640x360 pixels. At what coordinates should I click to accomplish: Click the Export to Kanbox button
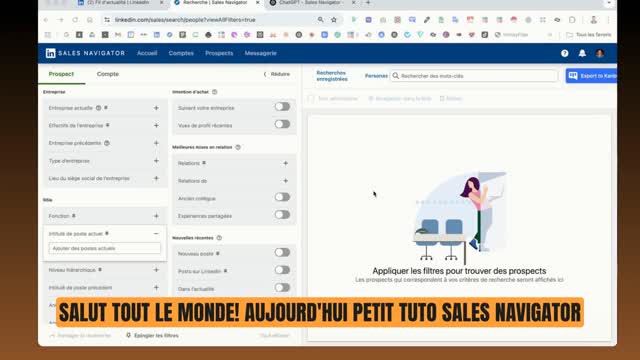pos(591,76)
